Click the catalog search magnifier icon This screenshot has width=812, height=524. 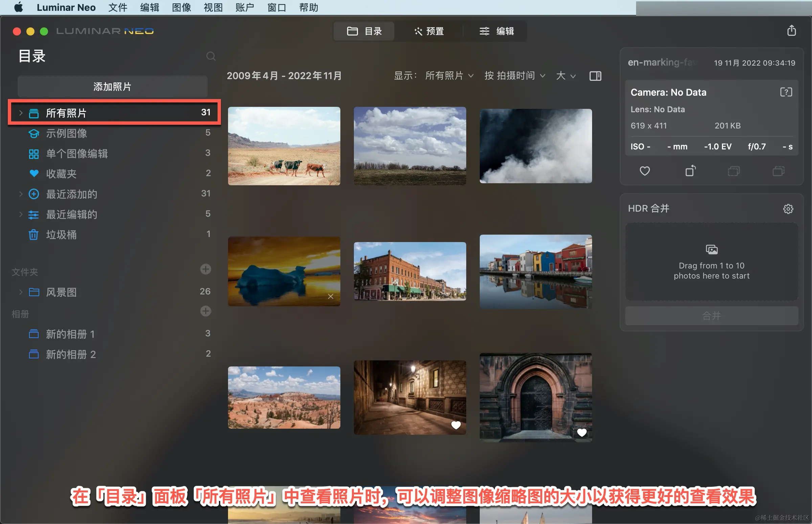pyautogui.click(x=211, y=56)
